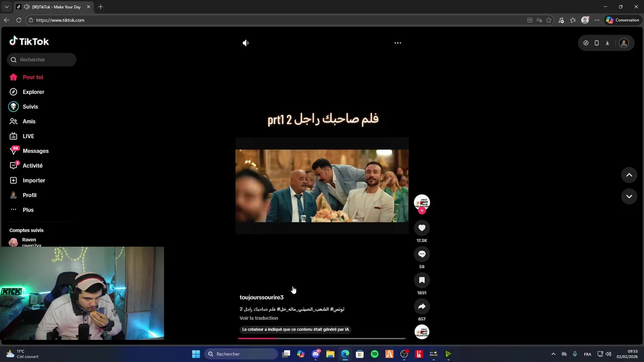Expand the Plus menu in sidebar
The image size is (644, 362).
(x=28, y=210)
